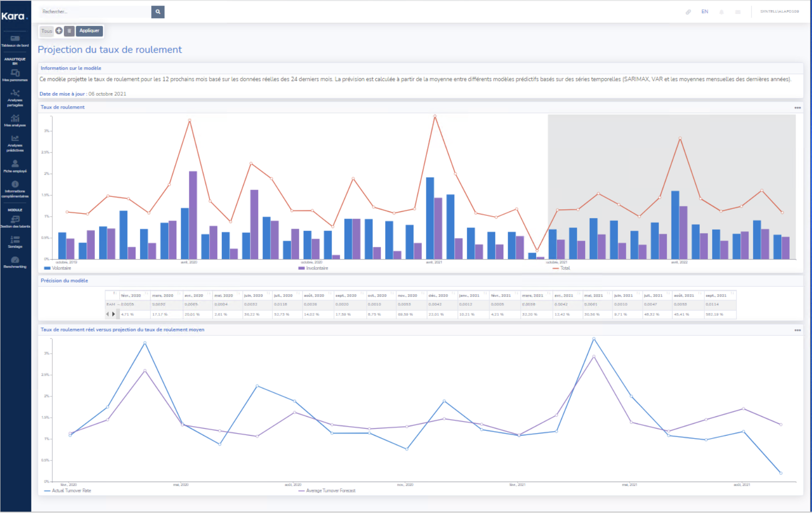The image size is (812, 513).
Task: Open Analyses prédictives in sidebar
Action: tap(15, 144)
